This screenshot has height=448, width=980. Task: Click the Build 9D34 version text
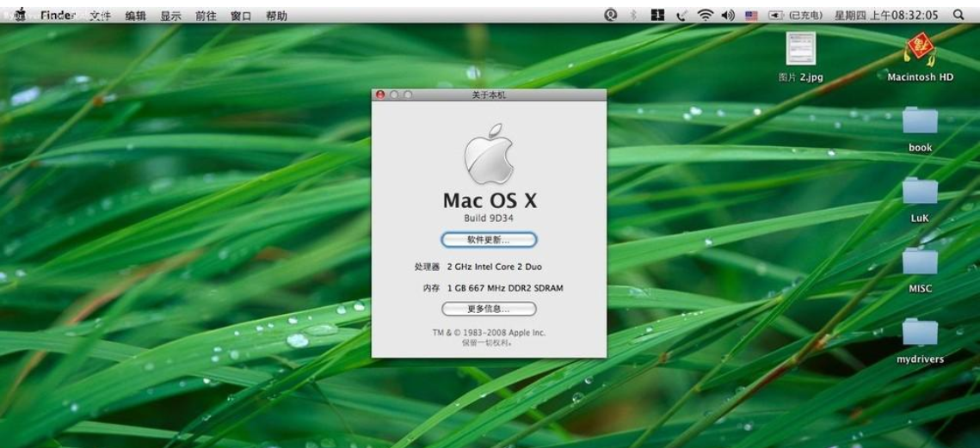[x=489, y=218]
